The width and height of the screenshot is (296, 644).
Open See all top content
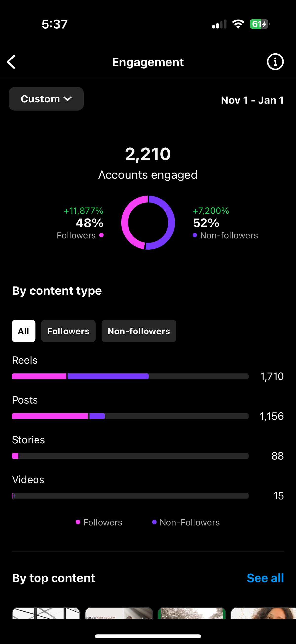tap(265, 578)
